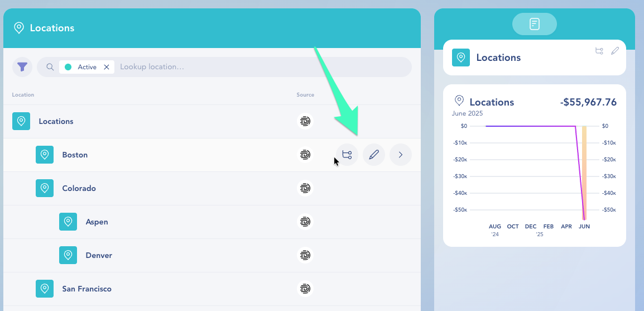Open hierarchy icon in Boston row
This screenshot has height=311, width=644.
347,155
